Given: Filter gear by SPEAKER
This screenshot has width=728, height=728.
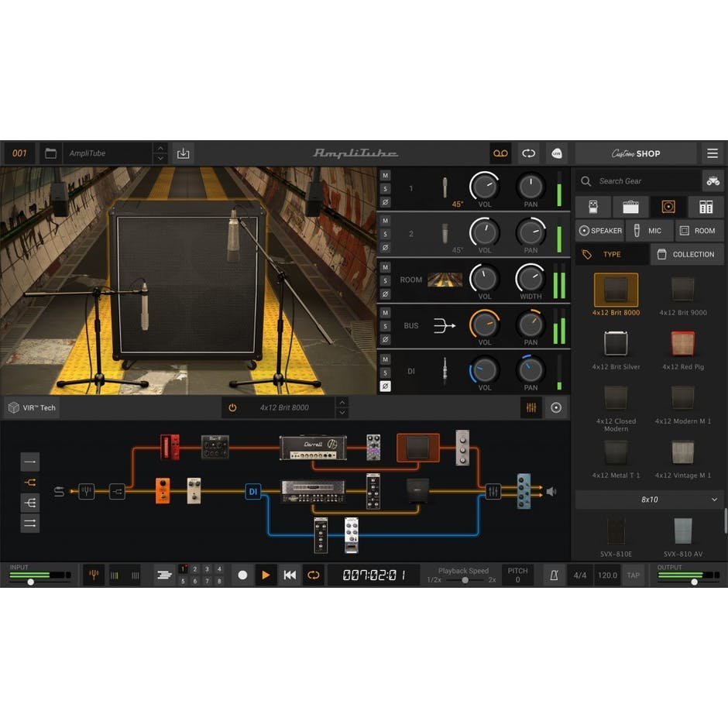Looking at the screenshot, I should coord(600,230).
